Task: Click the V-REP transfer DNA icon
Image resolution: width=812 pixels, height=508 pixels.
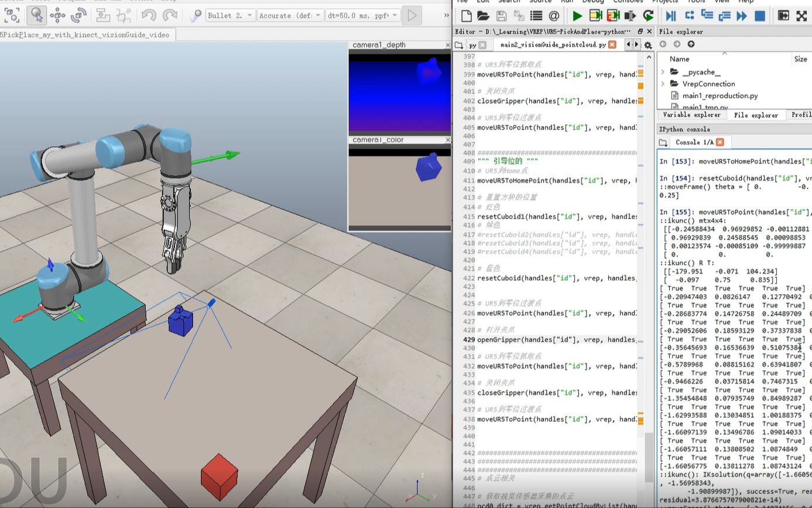Action: pyautogui.click(x=124, y=15)
